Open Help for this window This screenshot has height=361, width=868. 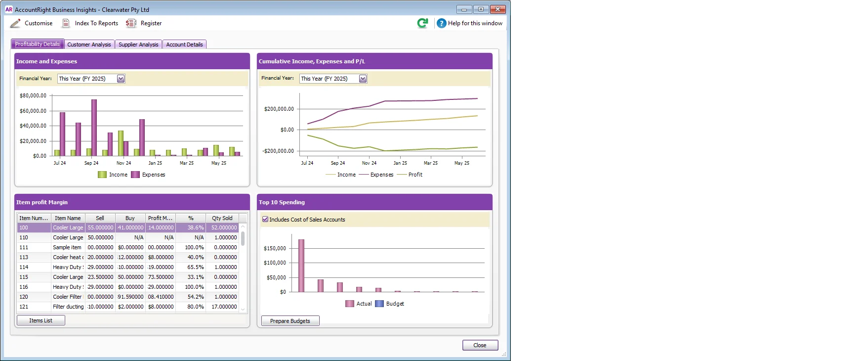point(475,23)
